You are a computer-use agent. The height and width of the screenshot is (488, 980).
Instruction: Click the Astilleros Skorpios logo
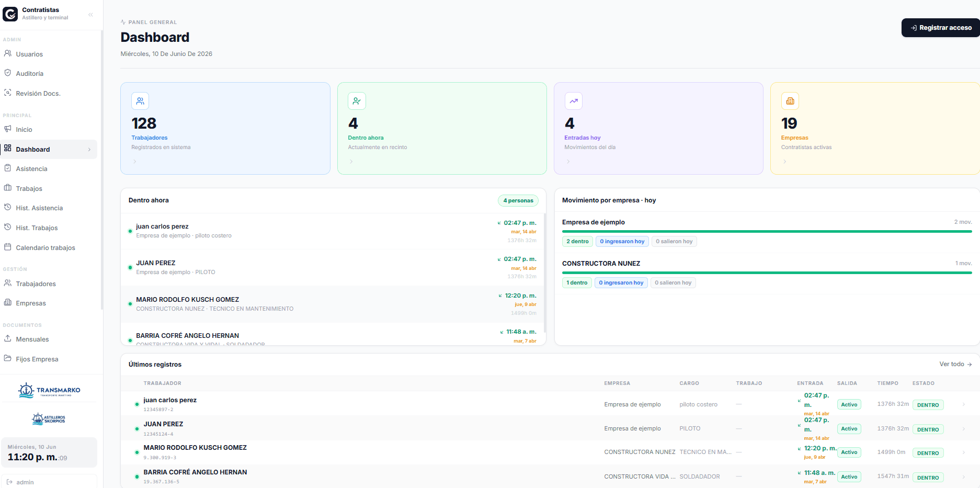[49, 419]
